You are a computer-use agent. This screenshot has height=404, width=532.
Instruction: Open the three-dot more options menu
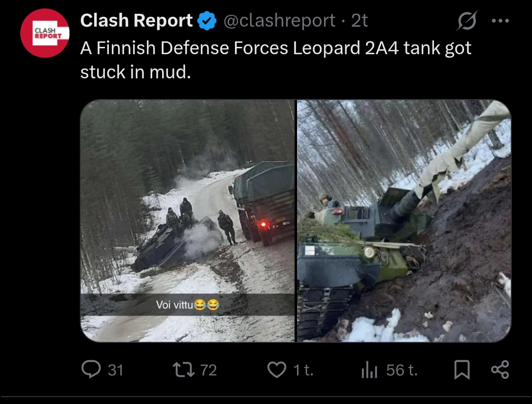[500, 21]
